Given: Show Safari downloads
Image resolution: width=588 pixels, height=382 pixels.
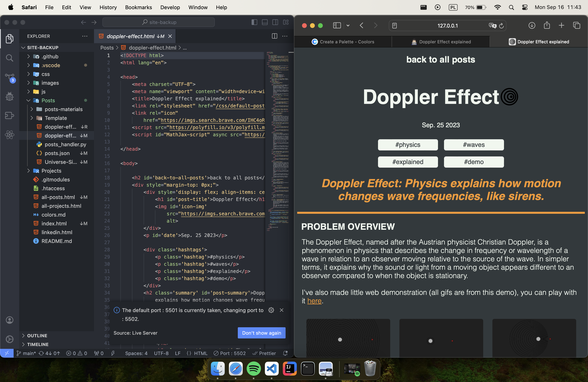Looking at the screenshot, I should (532, 25).
